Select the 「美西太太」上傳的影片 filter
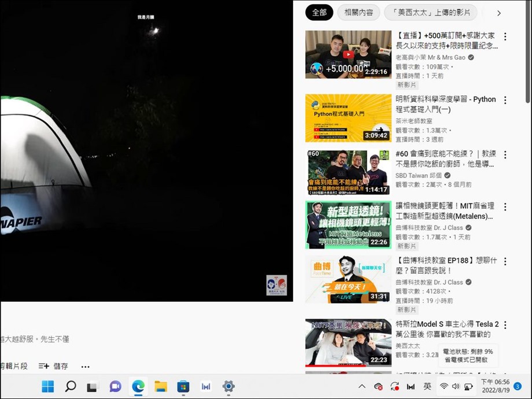The height and width of the screenshot is (399, 532). coord(431,13)
